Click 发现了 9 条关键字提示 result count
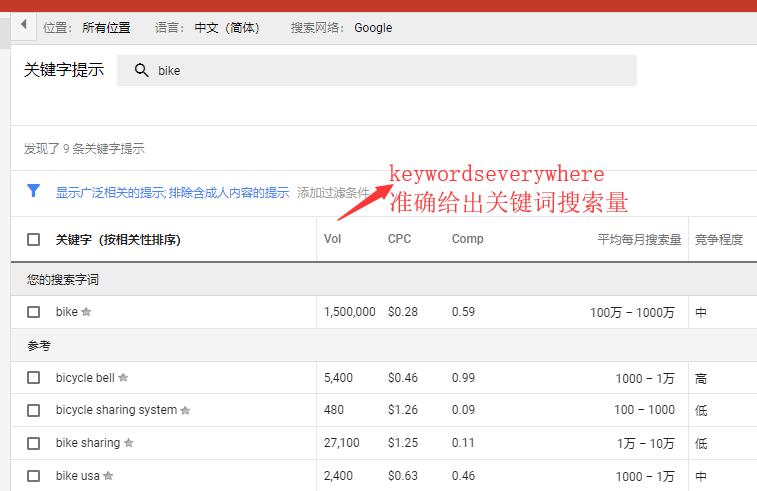 tap(84, 148)
